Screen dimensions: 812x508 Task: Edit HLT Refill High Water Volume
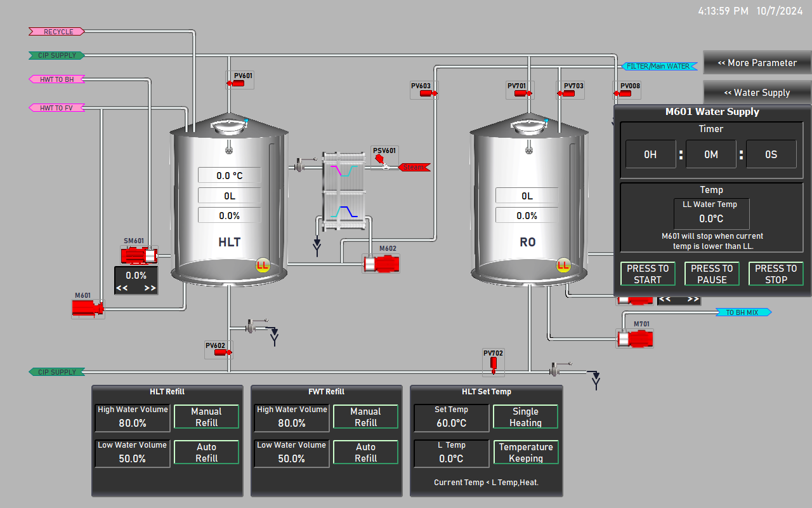133,417
